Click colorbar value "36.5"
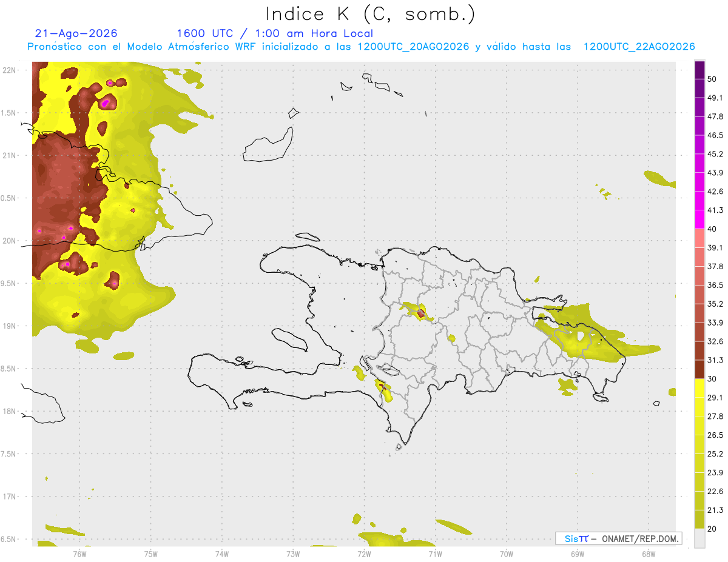The image size is (728, 562). [x=715, y=285]
